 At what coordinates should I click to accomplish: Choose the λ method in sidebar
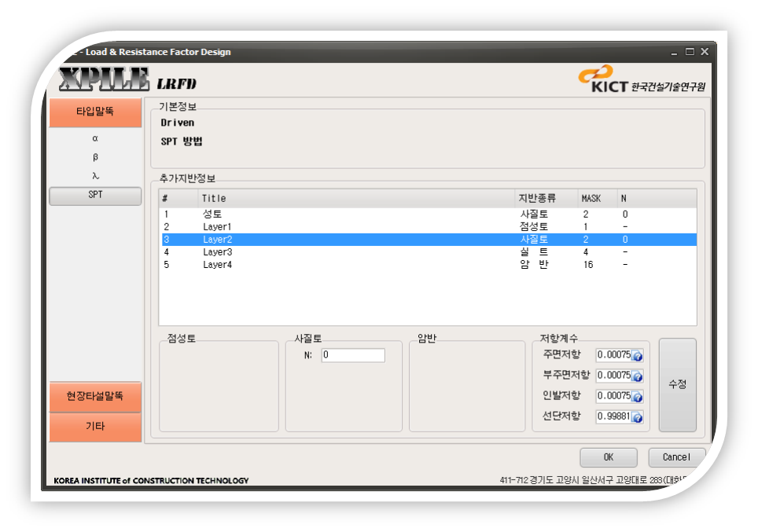(95, 176)
